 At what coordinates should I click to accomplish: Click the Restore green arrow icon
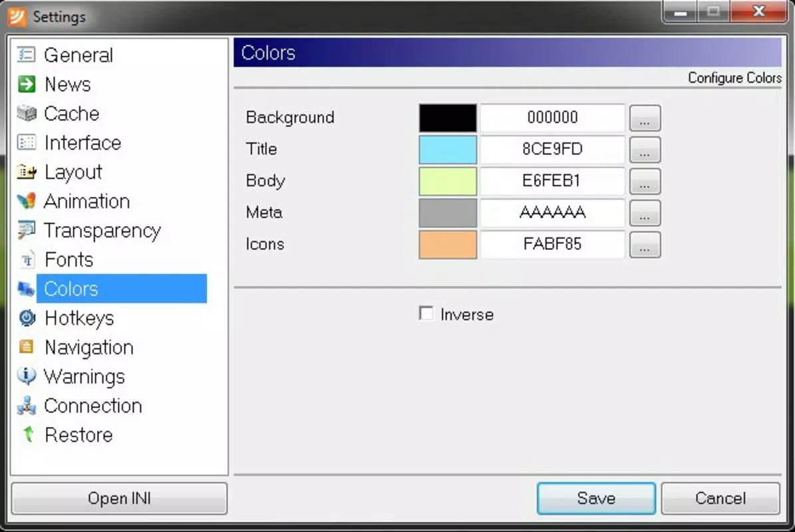[x=28, y=434]
